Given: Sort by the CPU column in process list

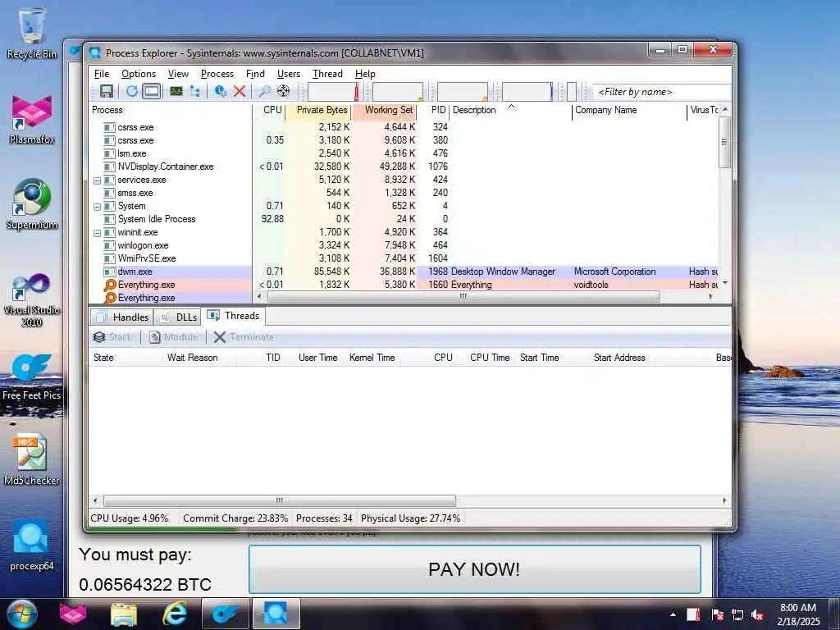Looking at the screenshot, I should (268, 110).
